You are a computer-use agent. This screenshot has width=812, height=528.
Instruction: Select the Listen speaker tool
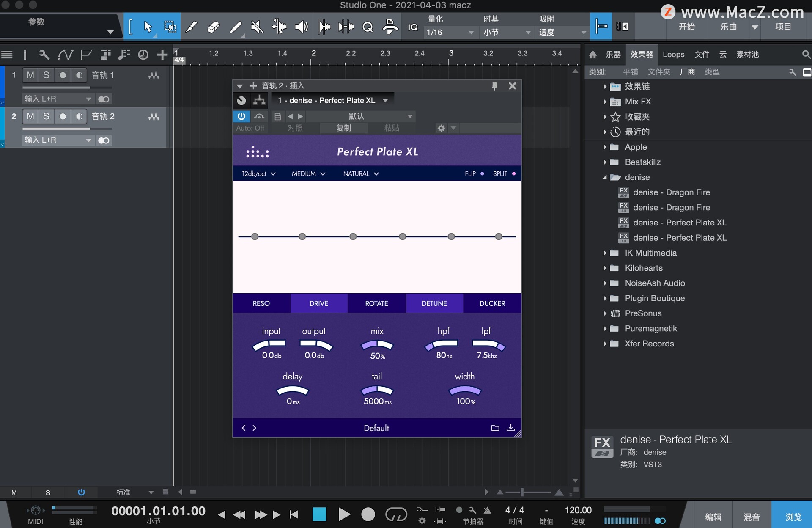[x=301, y=27]
